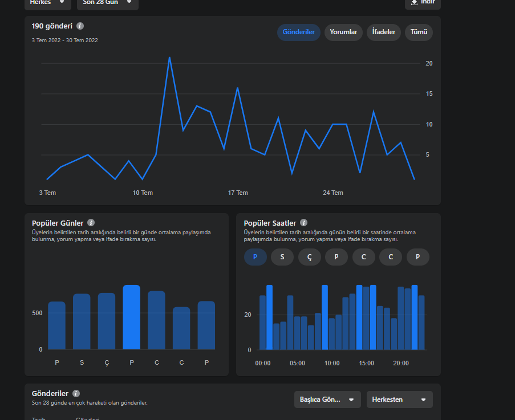Expand the Son 28 Gün date range dropdown
The width and height of the screenshot is (515, 420).
click(107, 3)
